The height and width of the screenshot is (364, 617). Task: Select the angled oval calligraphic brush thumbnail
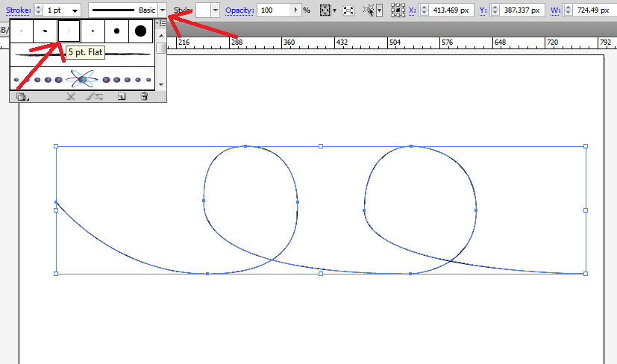point(45,31)
